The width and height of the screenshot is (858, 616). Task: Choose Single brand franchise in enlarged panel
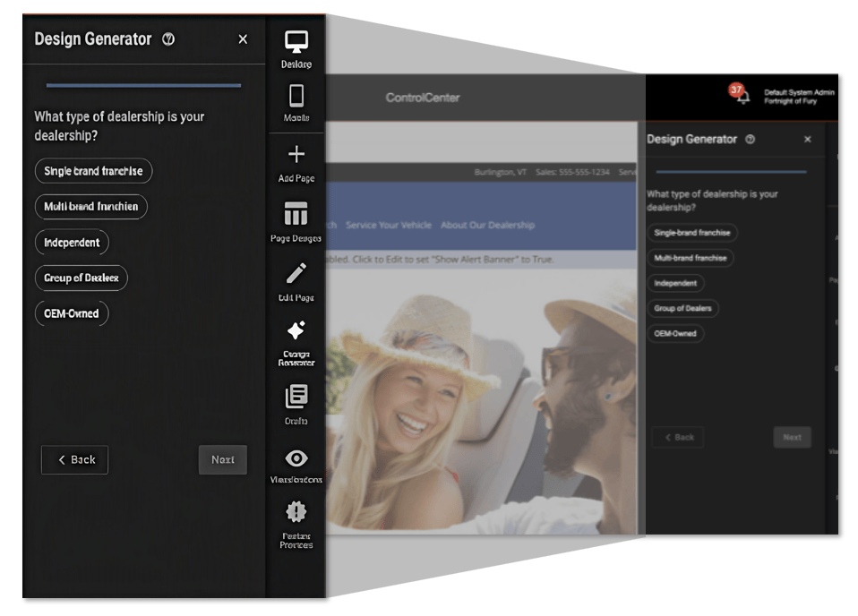pyautogui.click(x=93, y=171)
